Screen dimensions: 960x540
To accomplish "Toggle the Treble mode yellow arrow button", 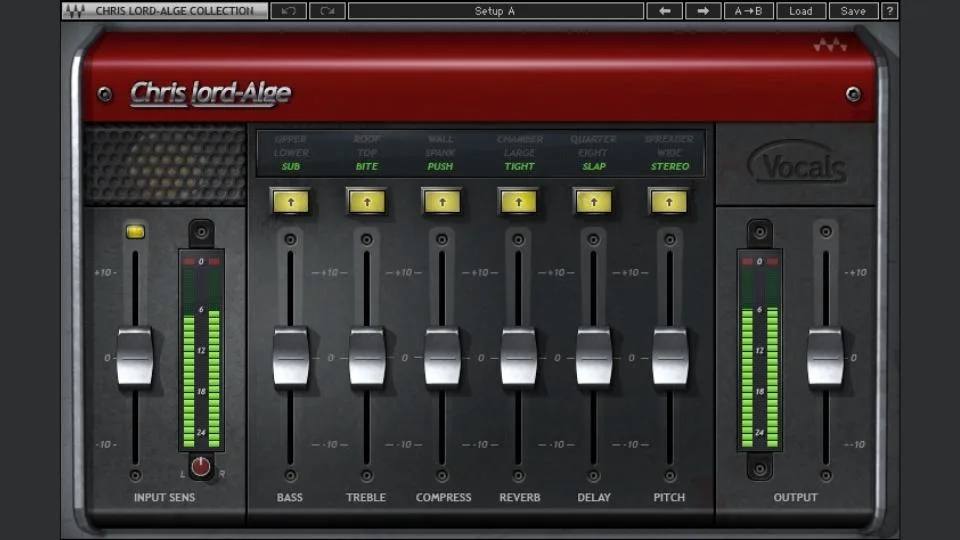I will tap(367, 202).
